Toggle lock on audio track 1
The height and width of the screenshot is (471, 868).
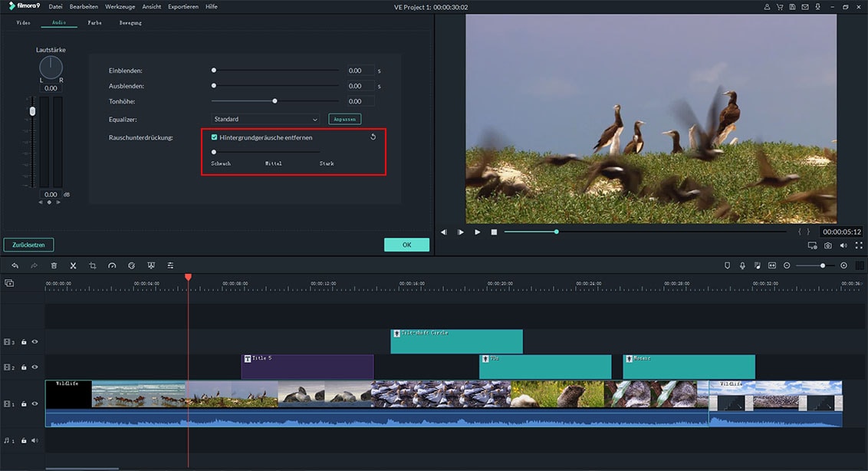[24, 440]
